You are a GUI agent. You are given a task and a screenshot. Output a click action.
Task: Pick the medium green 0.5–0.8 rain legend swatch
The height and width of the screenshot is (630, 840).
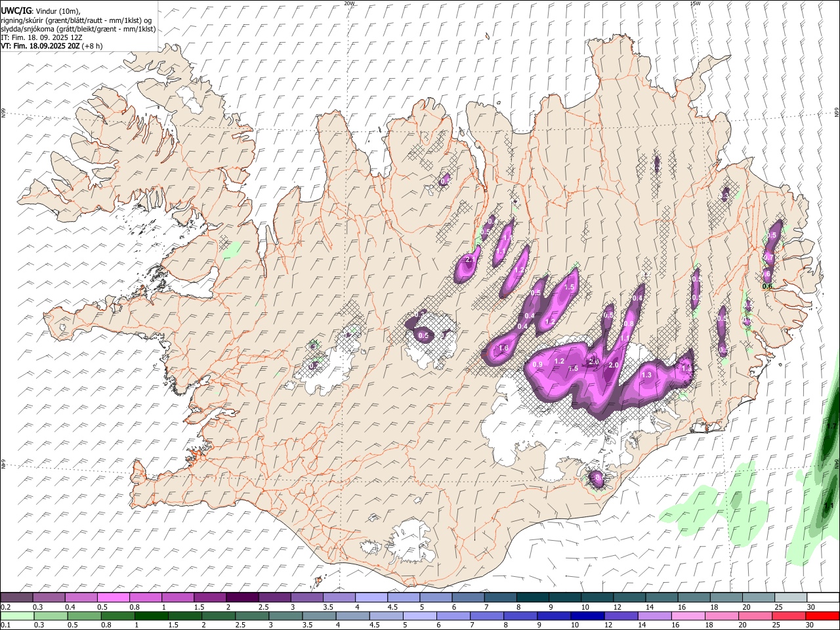pyautogui.click(x=85, y=616)
